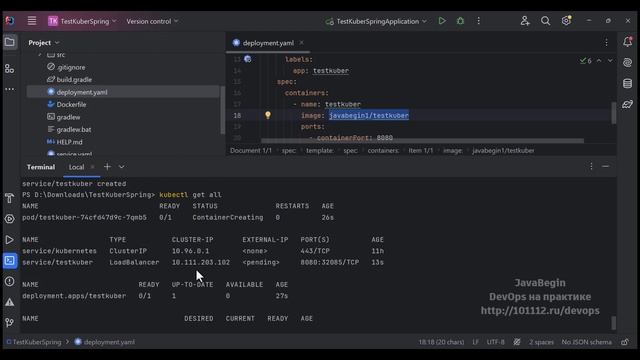Add a new terminal tab
Screen dimensions: 640x360
tap(107, 167)
